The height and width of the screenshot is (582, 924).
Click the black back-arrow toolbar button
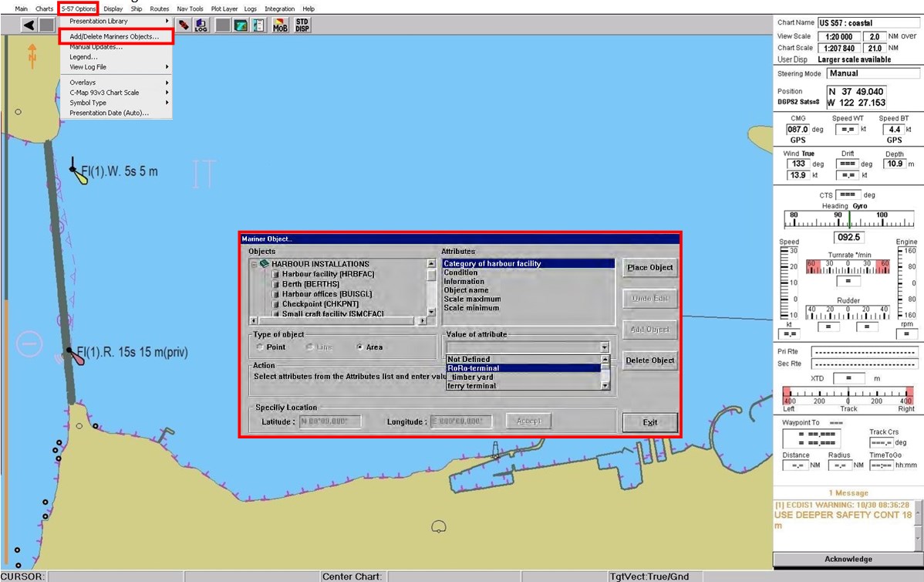point(29,25)
